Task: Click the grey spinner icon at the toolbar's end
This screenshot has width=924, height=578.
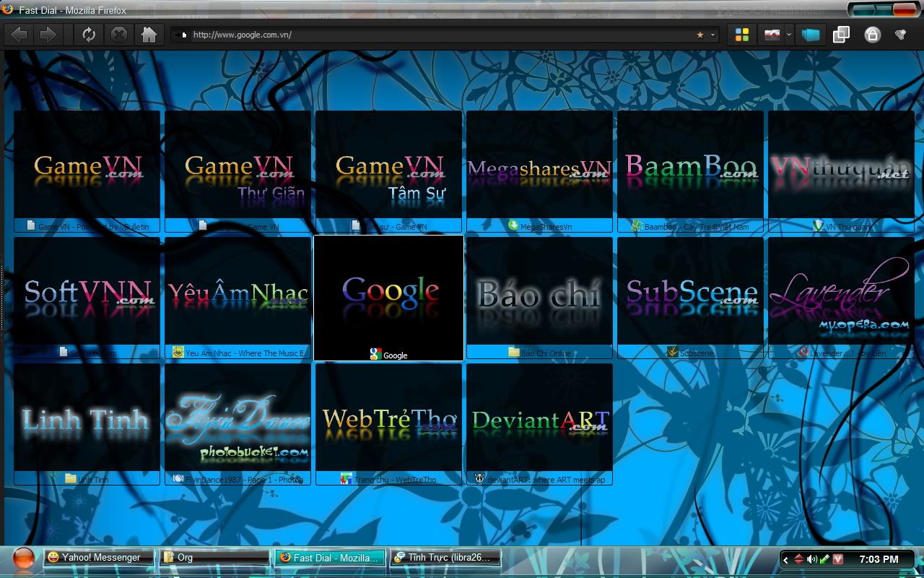Action: tap(900, 35)
